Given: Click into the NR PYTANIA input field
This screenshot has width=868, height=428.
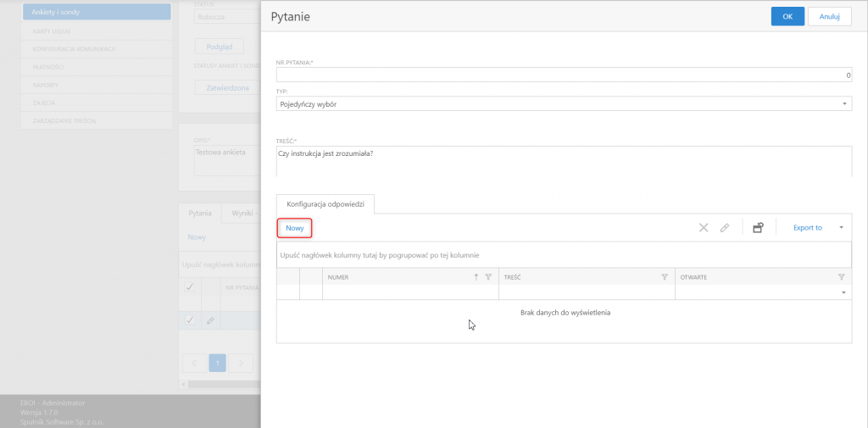Looking at the screenshot, I should 564,75.
